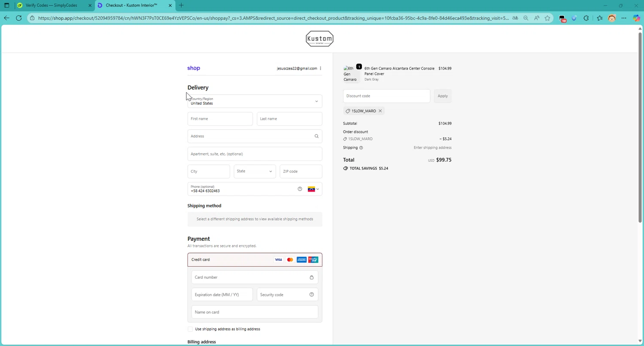
Task: Click the City field
Action: pyautogui.click(x=209, y=171)
